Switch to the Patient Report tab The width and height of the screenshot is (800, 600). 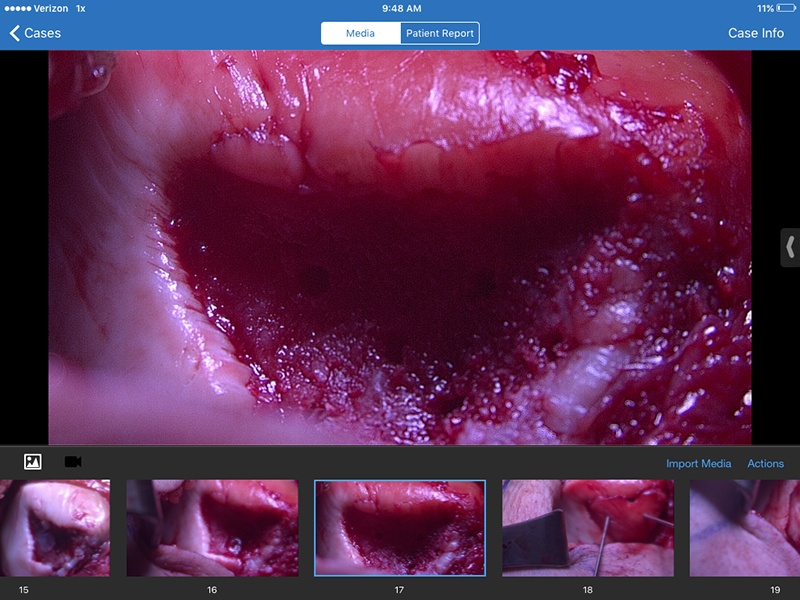440,33
